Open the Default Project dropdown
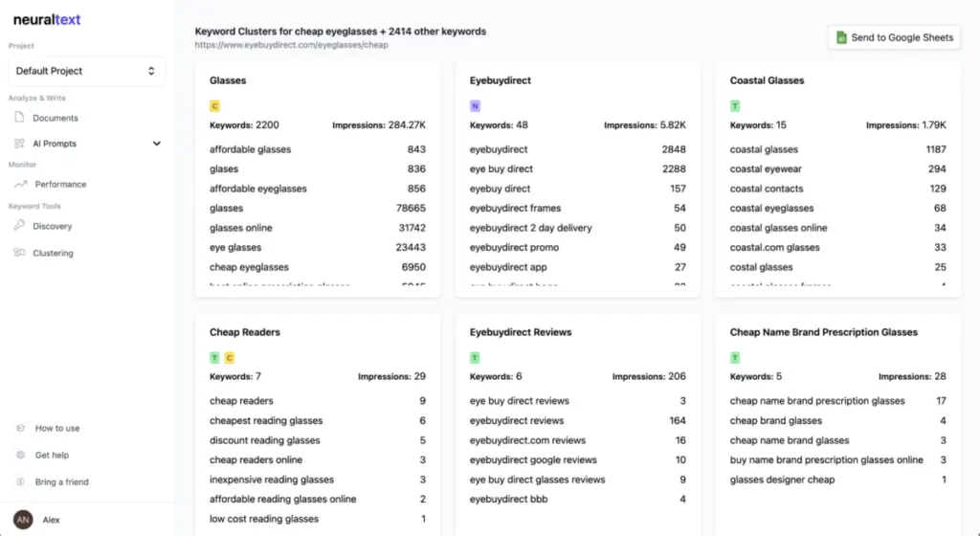Viewport: 980px width, 536px height. pyautogui.click(x=85, y=71)
